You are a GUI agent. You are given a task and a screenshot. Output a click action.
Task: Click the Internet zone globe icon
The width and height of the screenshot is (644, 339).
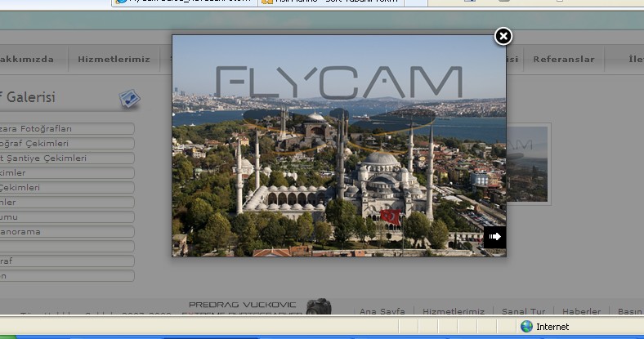(x=526, y=327)
